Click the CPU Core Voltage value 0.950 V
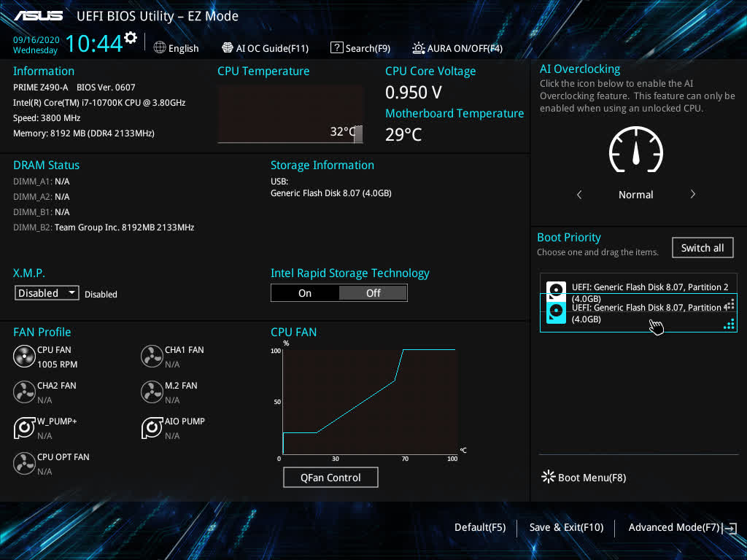 click(414, 93)
